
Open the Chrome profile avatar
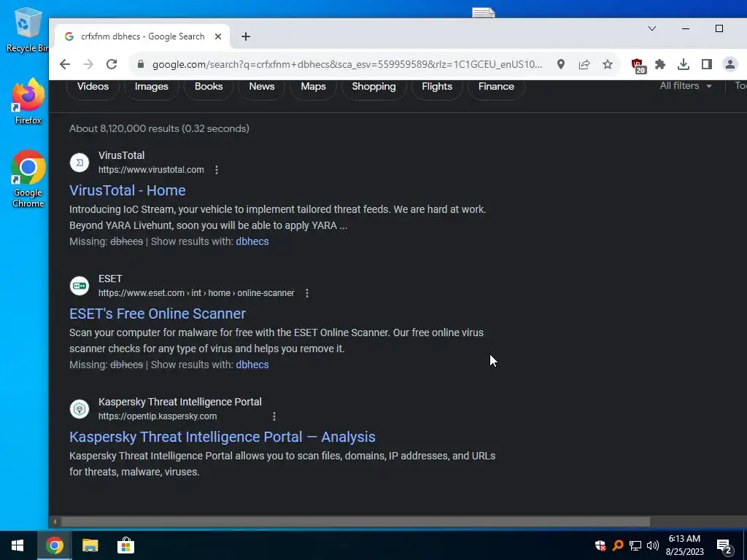(729, 64)
